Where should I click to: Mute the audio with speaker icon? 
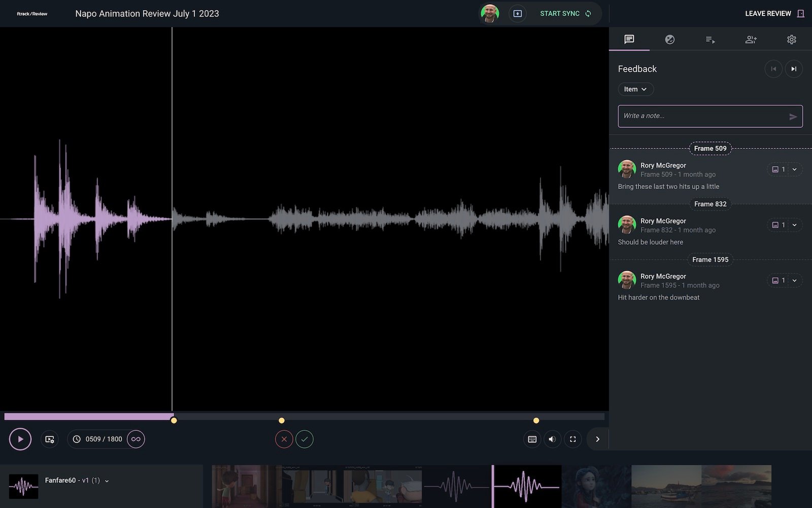[552, 439]
